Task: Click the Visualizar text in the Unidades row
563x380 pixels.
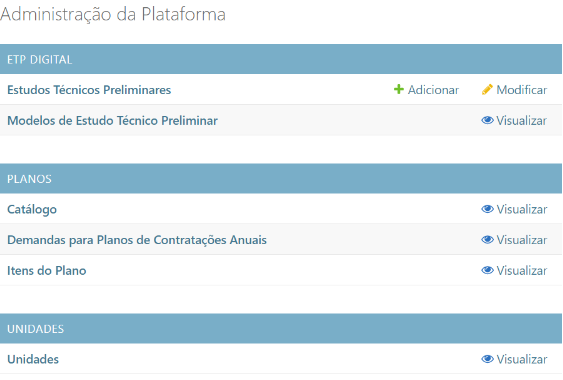Action: (522, 359)
